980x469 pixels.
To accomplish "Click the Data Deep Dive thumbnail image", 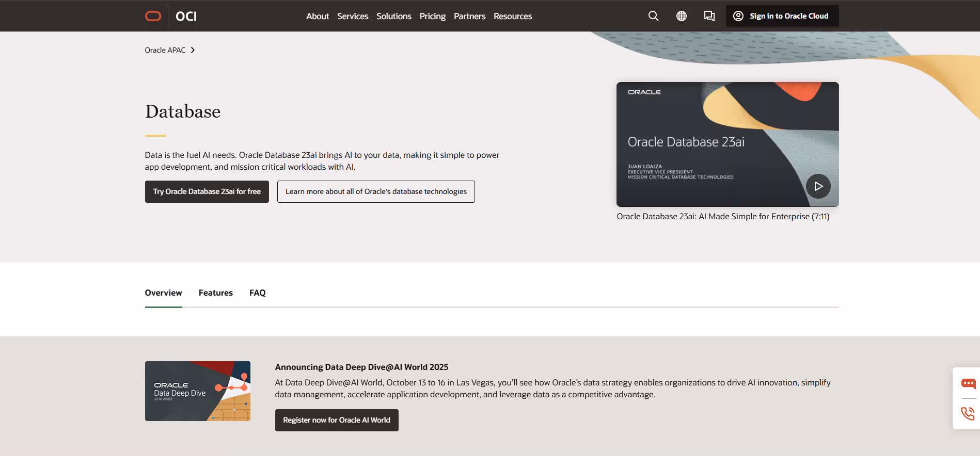I will 197,391.
